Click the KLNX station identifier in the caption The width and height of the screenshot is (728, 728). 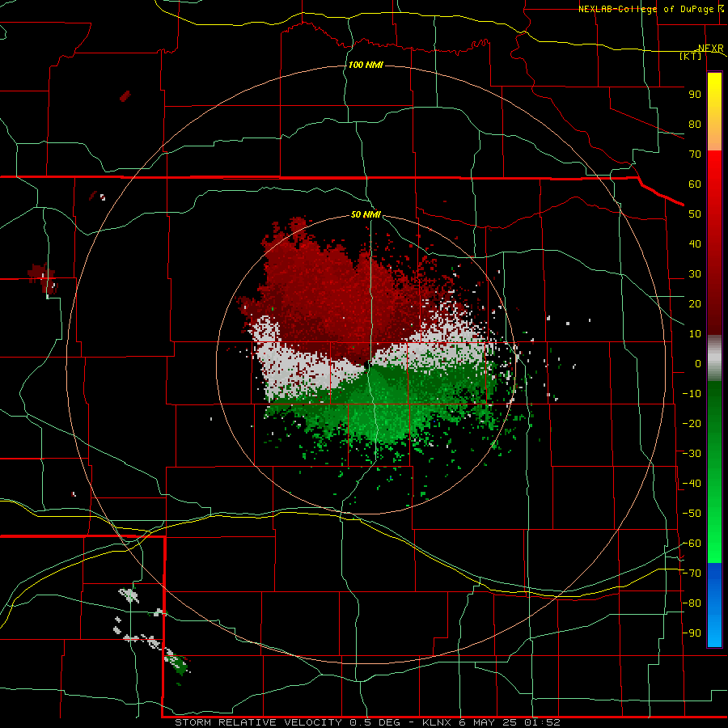click(x=438, y=722)
